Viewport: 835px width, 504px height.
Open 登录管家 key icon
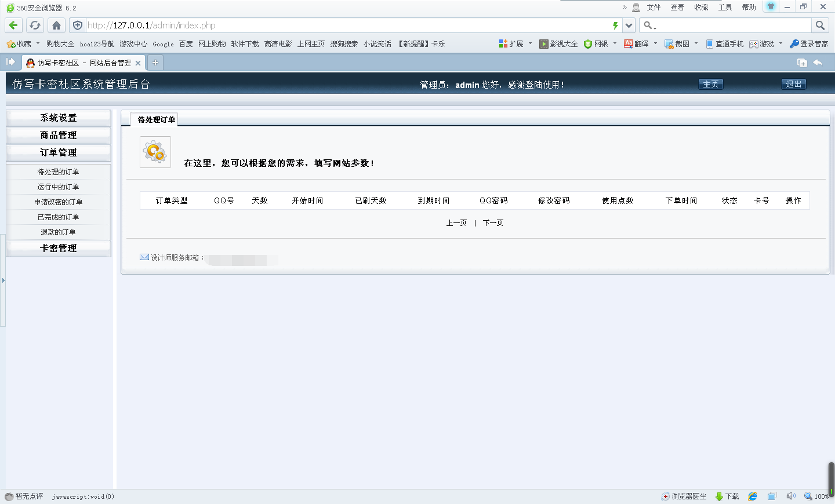coord(794,44)
